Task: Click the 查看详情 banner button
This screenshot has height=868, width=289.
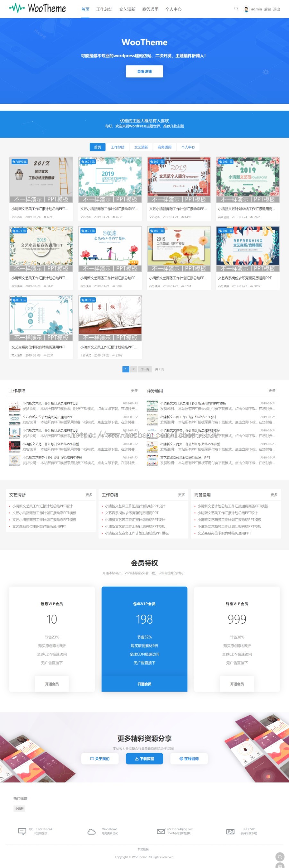Action: click(144, 71)
